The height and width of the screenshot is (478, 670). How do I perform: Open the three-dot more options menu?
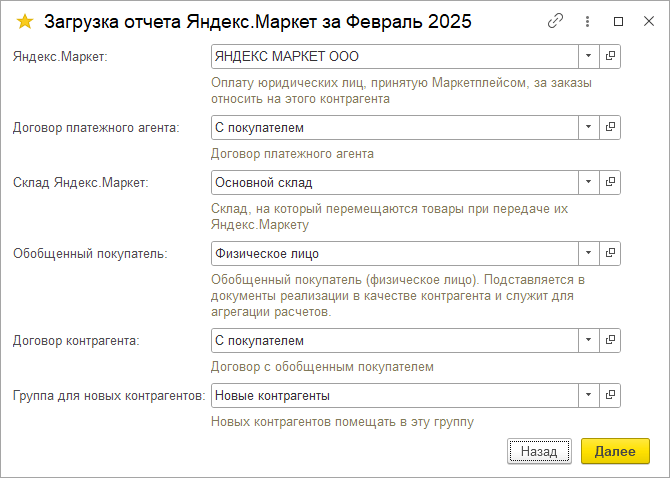tap(589, 21)
